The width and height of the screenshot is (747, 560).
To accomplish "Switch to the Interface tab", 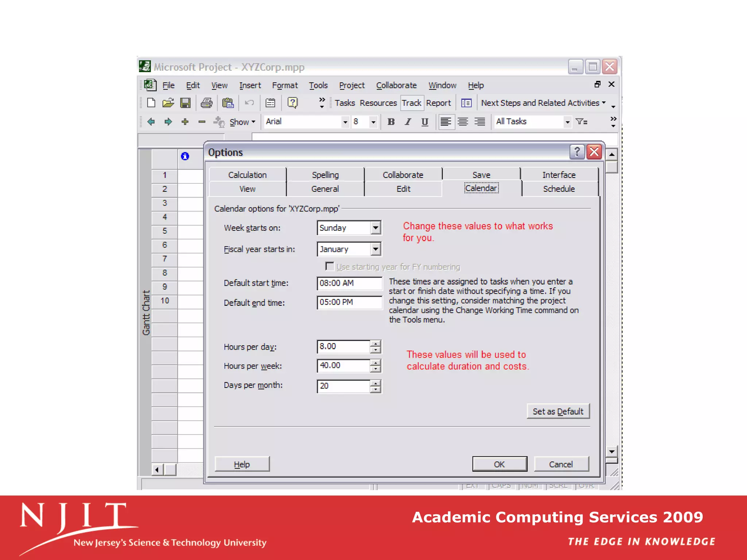I will (x=559, y=175).
